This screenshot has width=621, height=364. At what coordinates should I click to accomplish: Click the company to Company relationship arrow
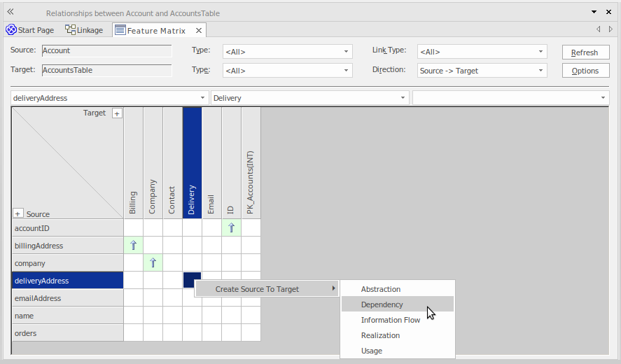click(153, 263)
